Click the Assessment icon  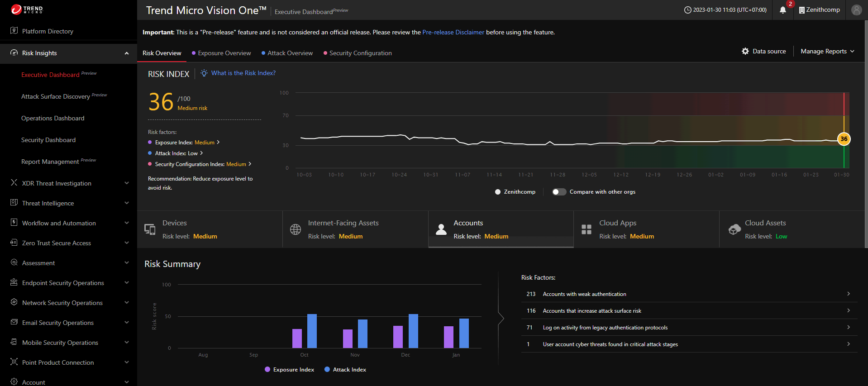pos(14,262)
